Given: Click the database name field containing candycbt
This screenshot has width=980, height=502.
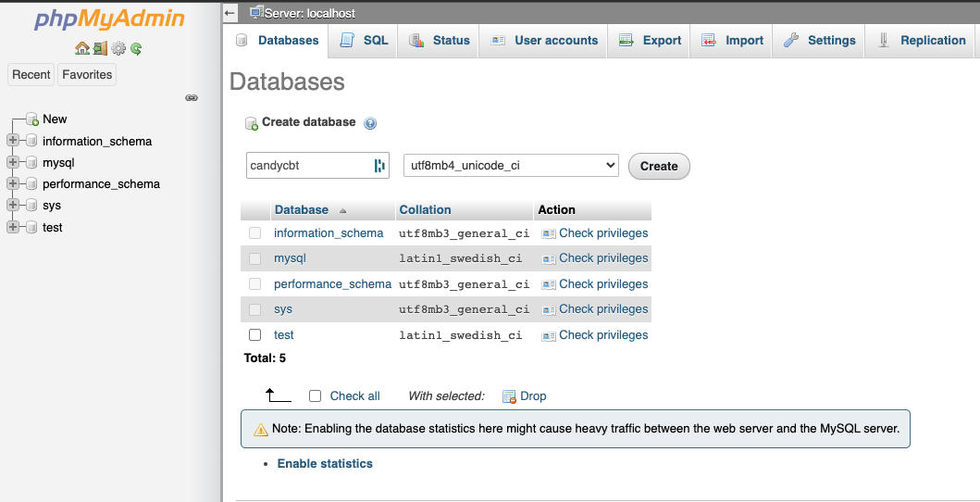Looking at the screenshot, I should click(317, 166).
